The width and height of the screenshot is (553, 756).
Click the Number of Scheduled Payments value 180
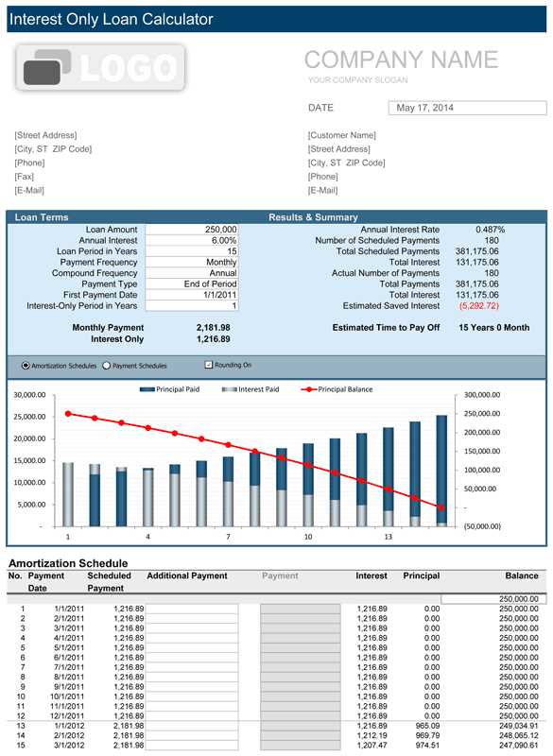[x=492, y=240]
